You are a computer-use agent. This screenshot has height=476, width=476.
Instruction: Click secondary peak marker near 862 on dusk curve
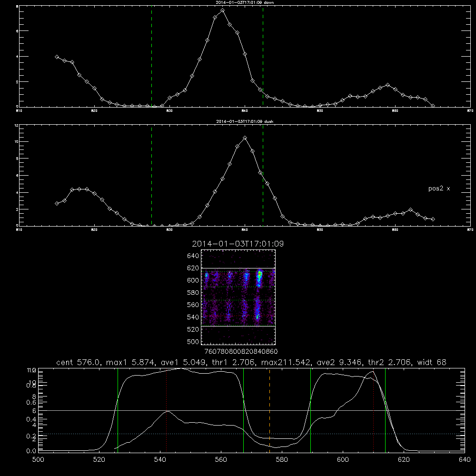click(410, 210)
